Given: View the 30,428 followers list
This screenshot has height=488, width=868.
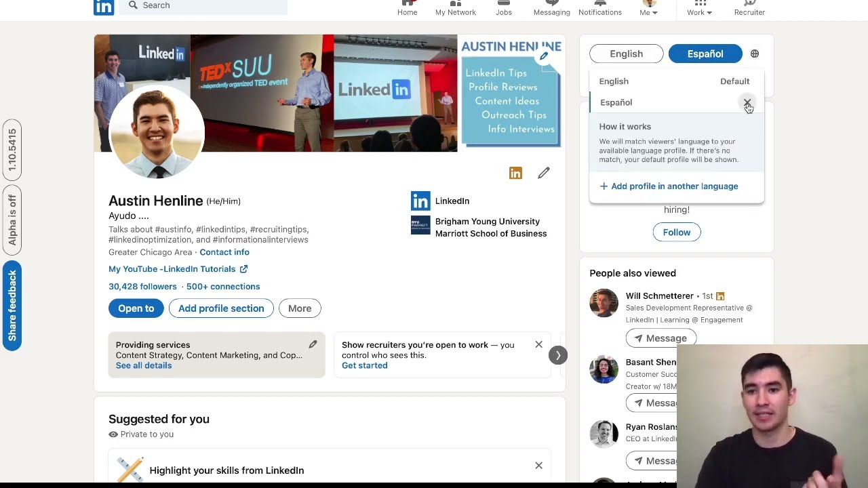Looking at the screenshot, I should coord(142,287).
